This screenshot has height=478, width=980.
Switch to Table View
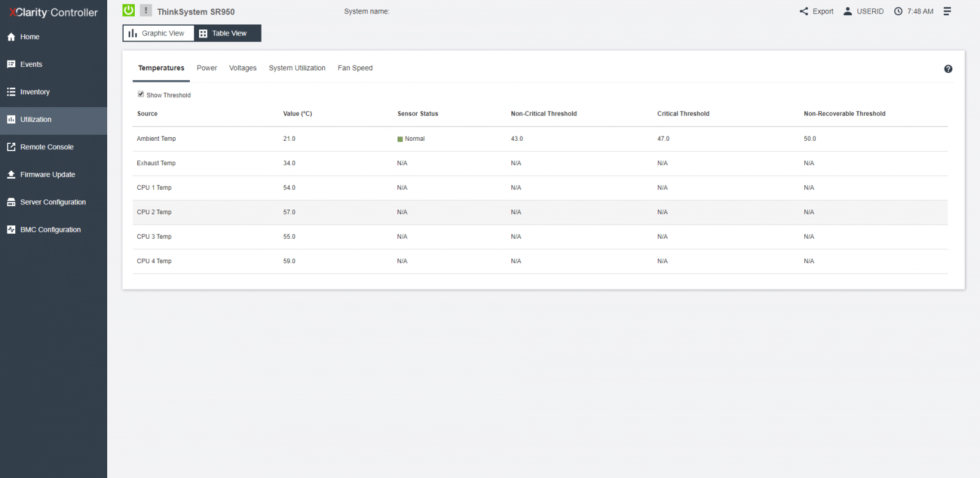pos(228,33)
